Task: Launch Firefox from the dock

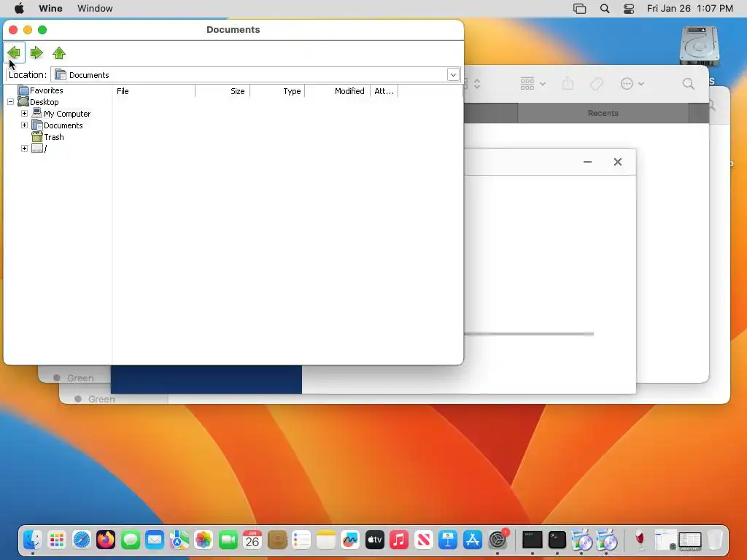Action: click(x=106, y=540)
